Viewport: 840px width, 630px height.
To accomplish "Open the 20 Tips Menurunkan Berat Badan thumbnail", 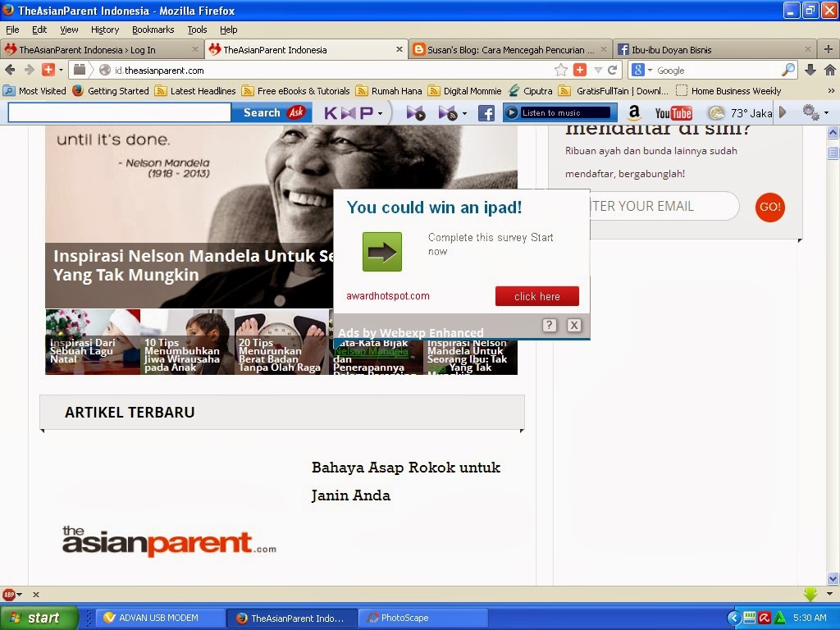I will click(x=281, y=342).
